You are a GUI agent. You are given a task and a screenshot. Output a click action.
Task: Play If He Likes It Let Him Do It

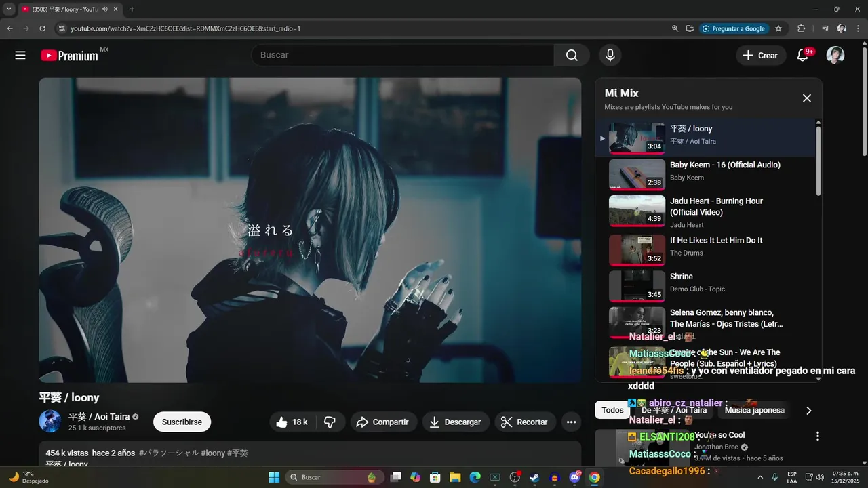[x=705, y=250]
